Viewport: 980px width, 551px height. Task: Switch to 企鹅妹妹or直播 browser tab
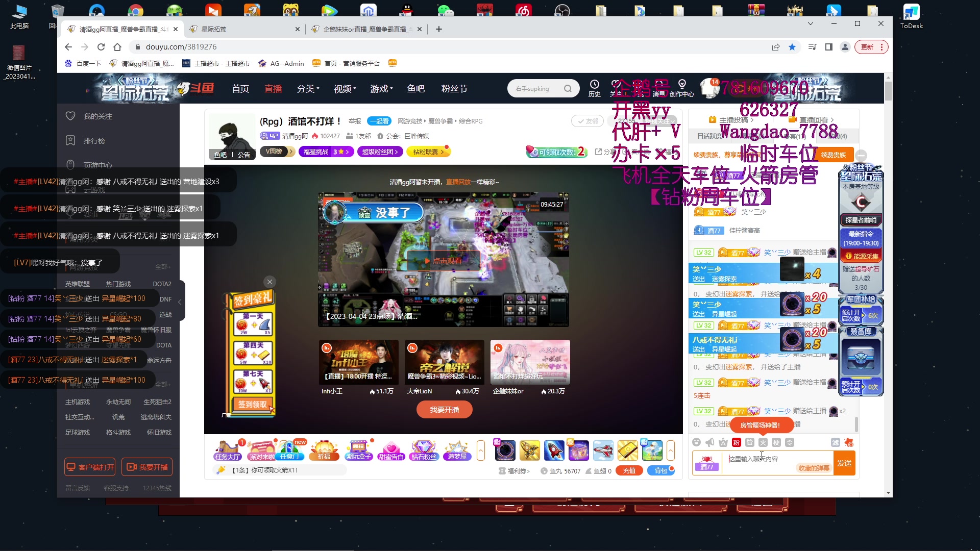366,29
